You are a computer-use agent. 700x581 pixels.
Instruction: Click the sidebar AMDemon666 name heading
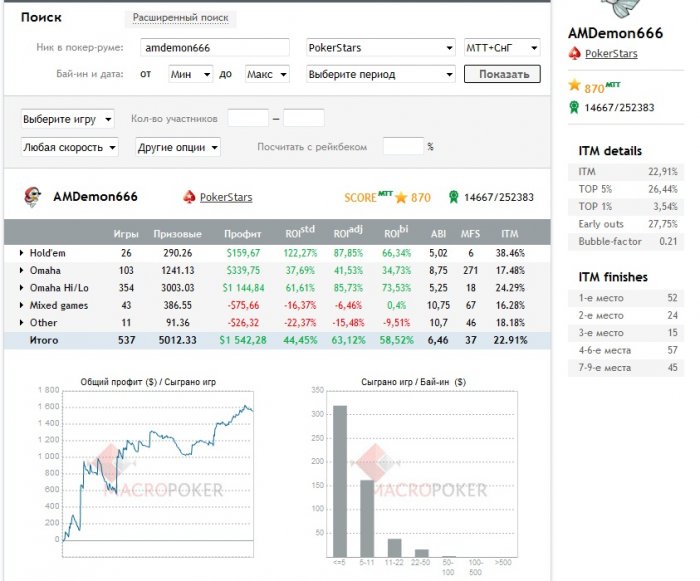(616, 33)
